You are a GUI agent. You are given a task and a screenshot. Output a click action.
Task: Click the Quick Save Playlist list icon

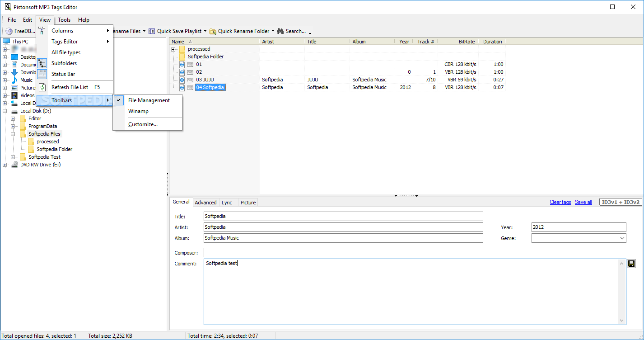[152, 31]
